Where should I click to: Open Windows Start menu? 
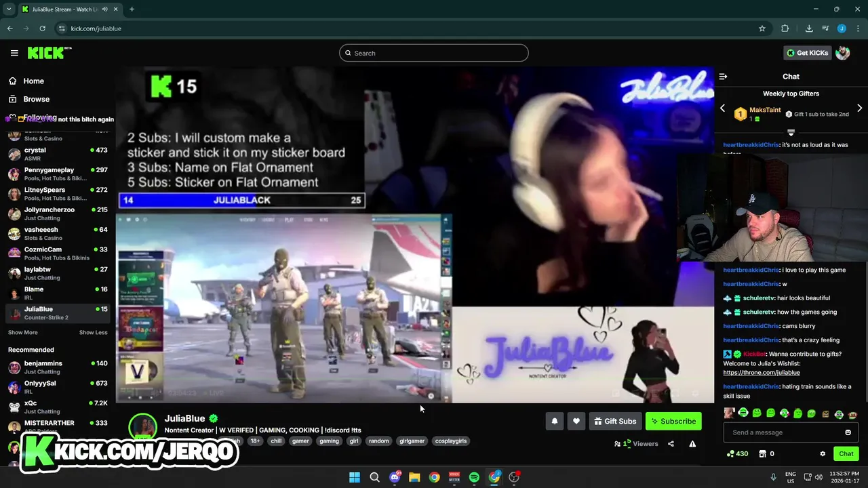click(355, 477)
